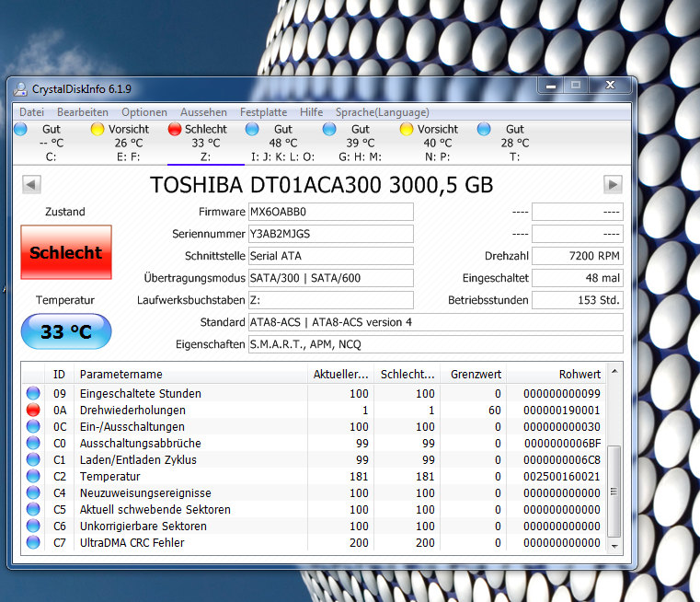Go to previous disk with left arrow

pos(31,184)
